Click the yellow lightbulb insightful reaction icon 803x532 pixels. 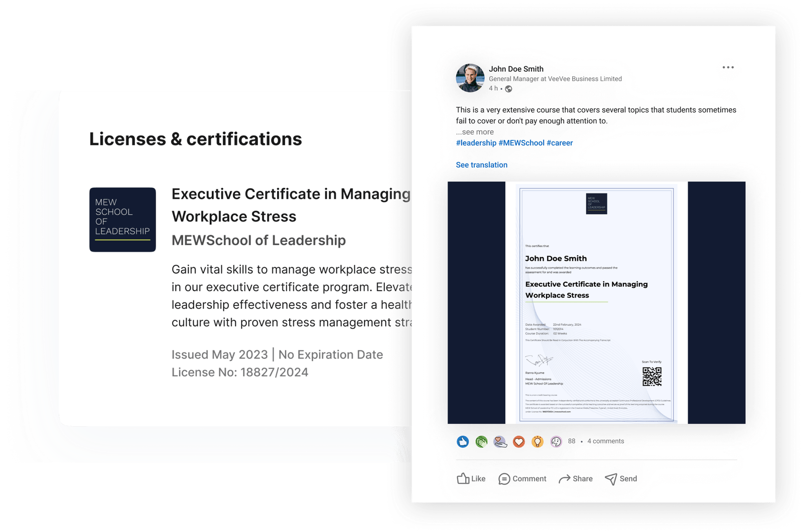(x=538, y=441)
